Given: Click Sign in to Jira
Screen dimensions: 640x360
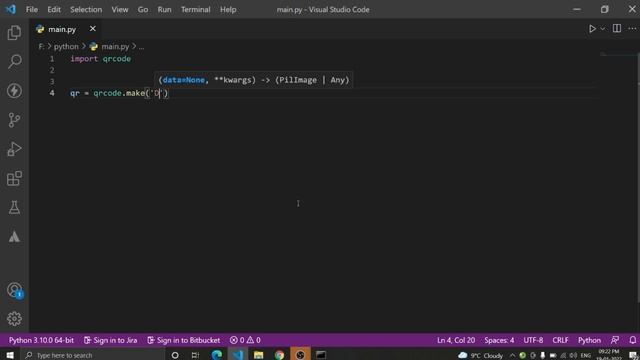Looking at the screenshot, I should (111, 340).
